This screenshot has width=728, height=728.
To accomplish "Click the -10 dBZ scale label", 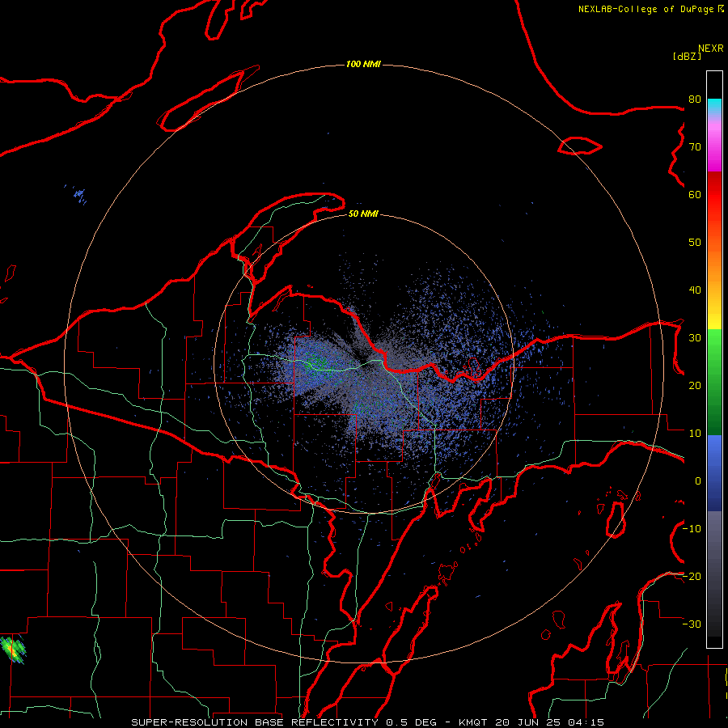I will [x=692, y=529].
